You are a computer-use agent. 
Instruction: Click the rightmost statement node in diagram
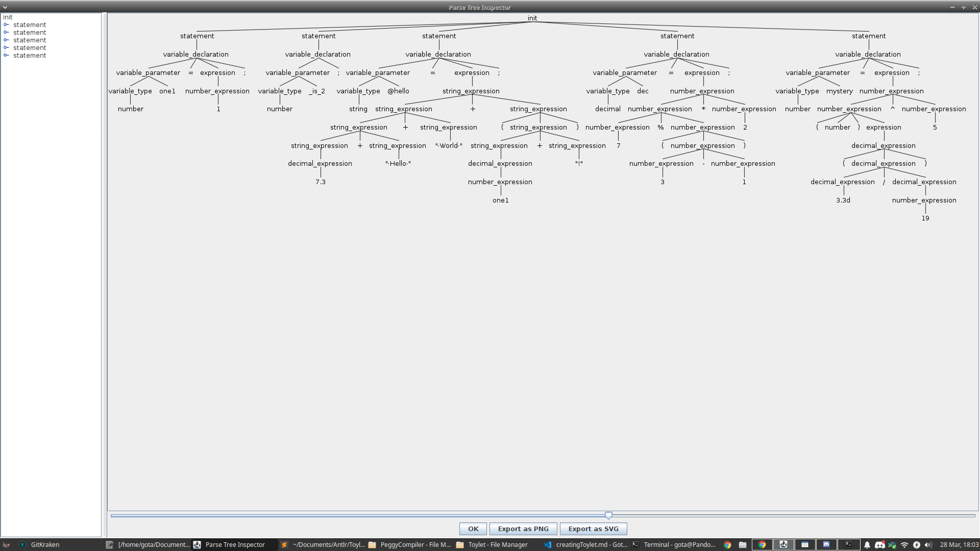(869, 36)
